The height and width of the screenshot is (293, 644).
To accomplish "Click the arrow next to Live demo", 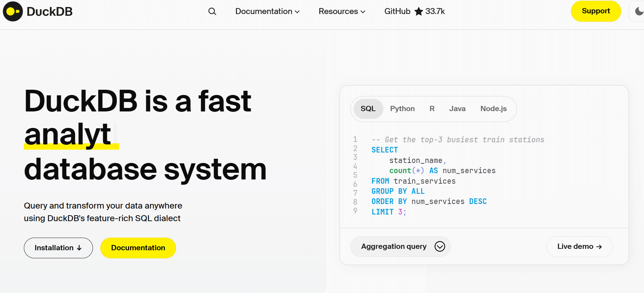I will pos(599,247).
